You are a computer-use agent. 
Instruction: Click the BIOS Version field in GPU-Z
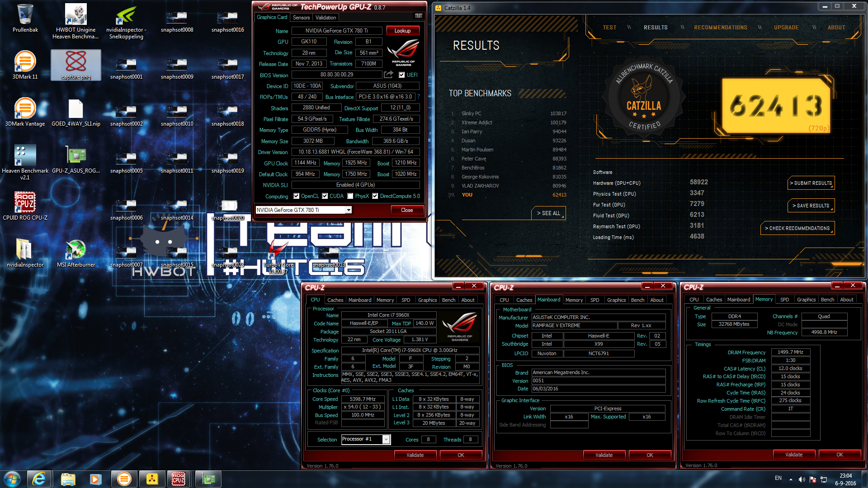coord(336,75)
